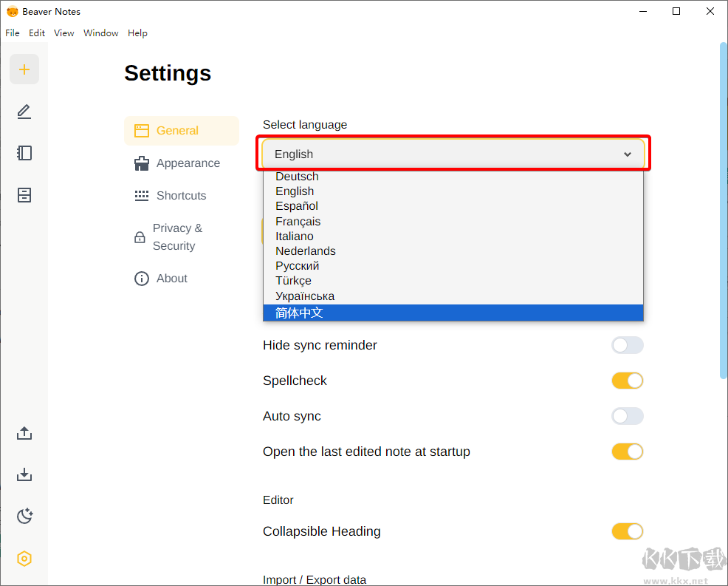
Task: Open the View menu
Action: point(64,33)
